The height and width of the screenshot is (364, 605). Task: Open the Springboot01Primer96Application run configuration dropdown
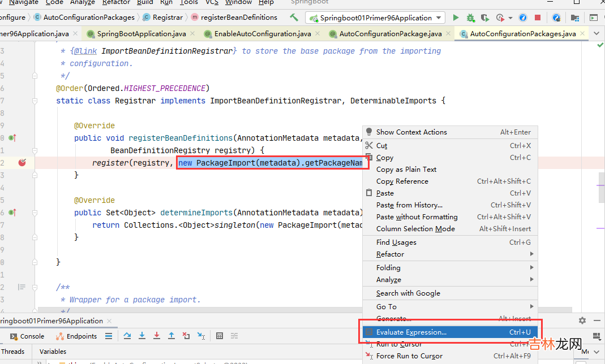tap(375, 18)
